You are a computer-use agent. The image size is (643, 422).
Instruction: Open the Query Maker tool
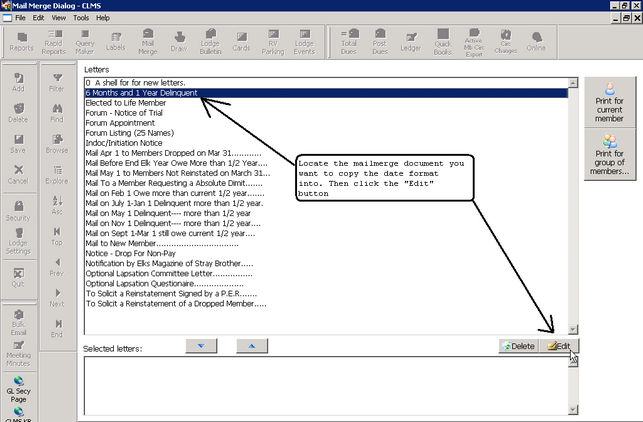[x=85, y=42]
